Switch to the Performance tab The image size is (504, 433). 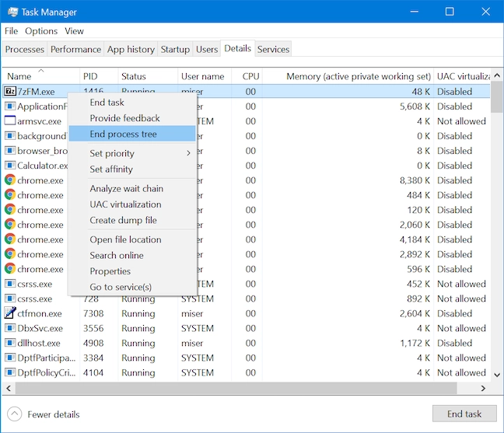click(x=76, y=49)
